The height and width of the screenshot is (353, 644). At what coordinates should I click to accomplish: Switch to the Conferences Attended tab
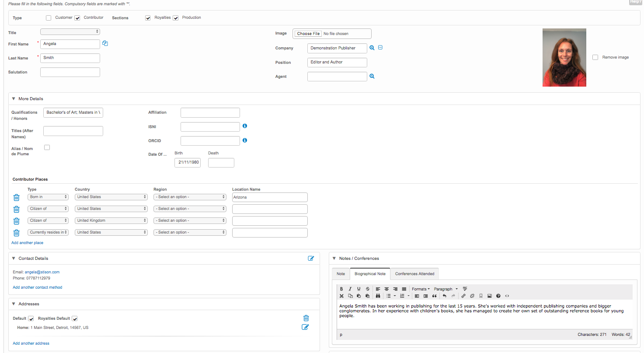pyautogui.click(x=414, y=274)
